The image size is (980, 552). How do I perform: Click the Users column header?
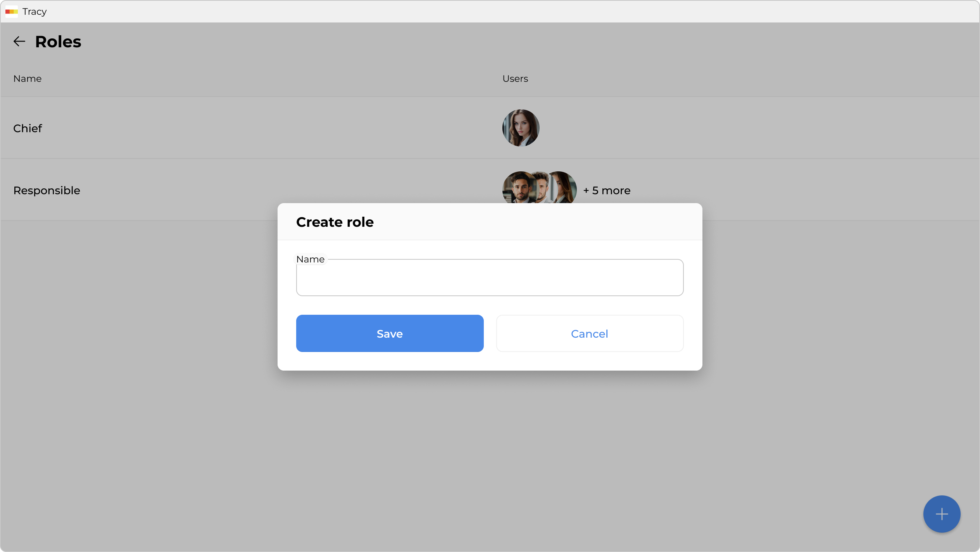515,79
